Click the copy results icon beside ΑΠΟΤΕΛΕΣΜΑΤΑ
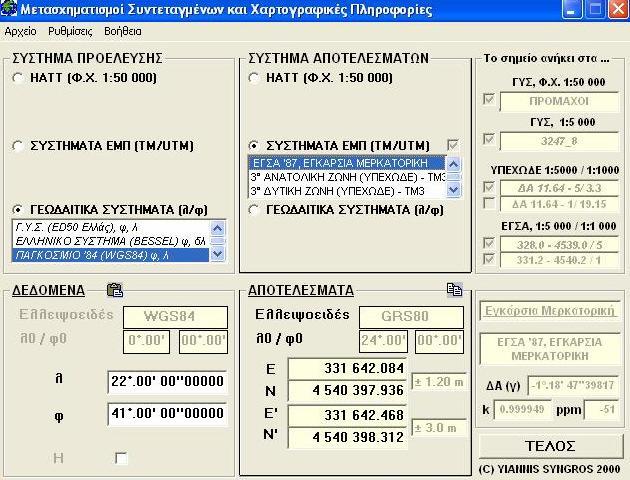Screen dimensions: 630x480 pyautogui.click(x=454, y=289)
